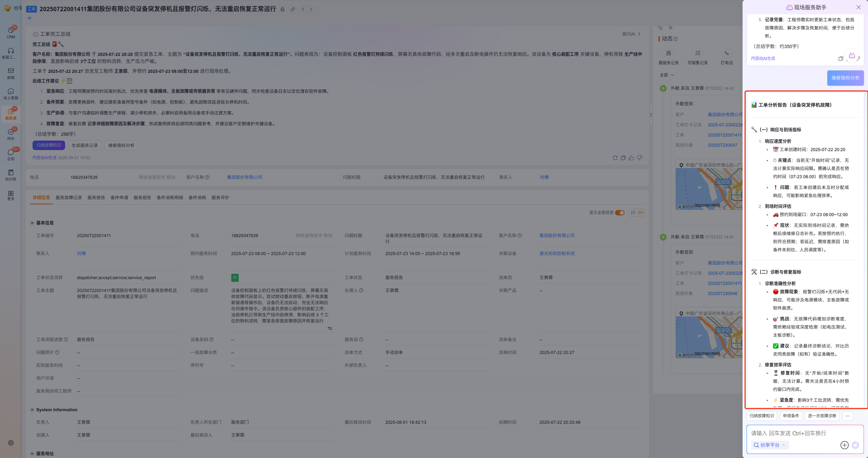Viewport: 868px width, 458px height.
Task: Switch to the two-column layout toggle
Action: pos(633,213)
